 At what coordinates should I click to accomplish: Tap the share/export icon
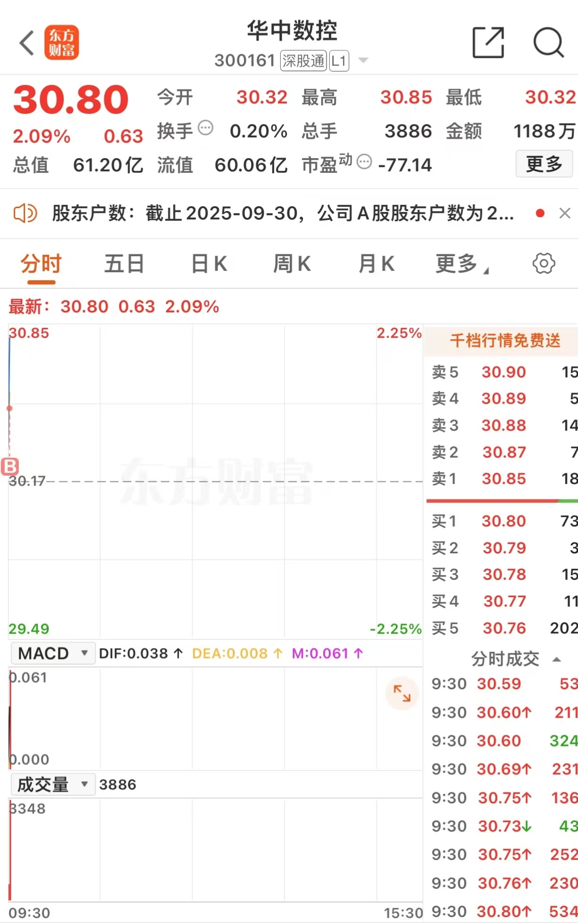[488, 43]
